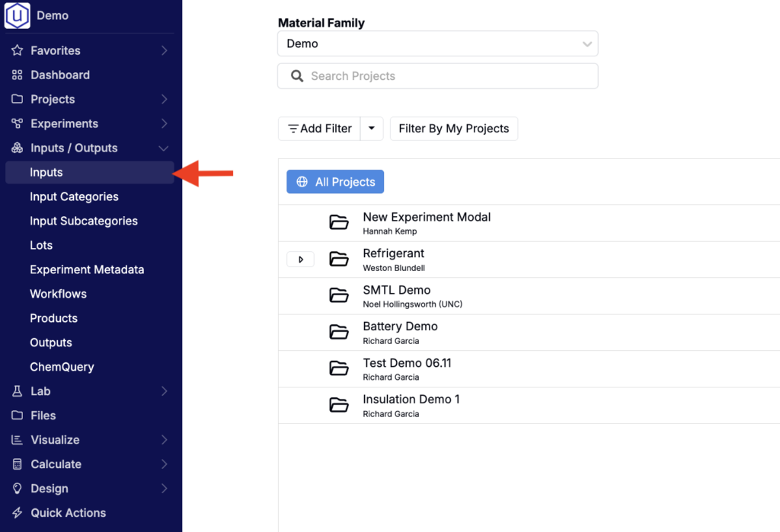Click the Favorites star icon

pyautogui.click(x=18, y=51)
